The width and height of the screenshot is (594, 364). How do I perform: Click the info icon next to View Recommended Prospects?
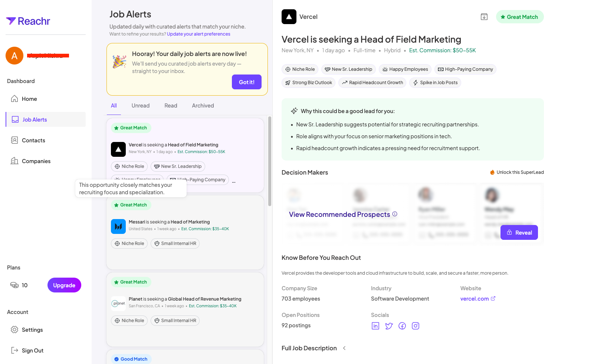click(x=395, y=214)
